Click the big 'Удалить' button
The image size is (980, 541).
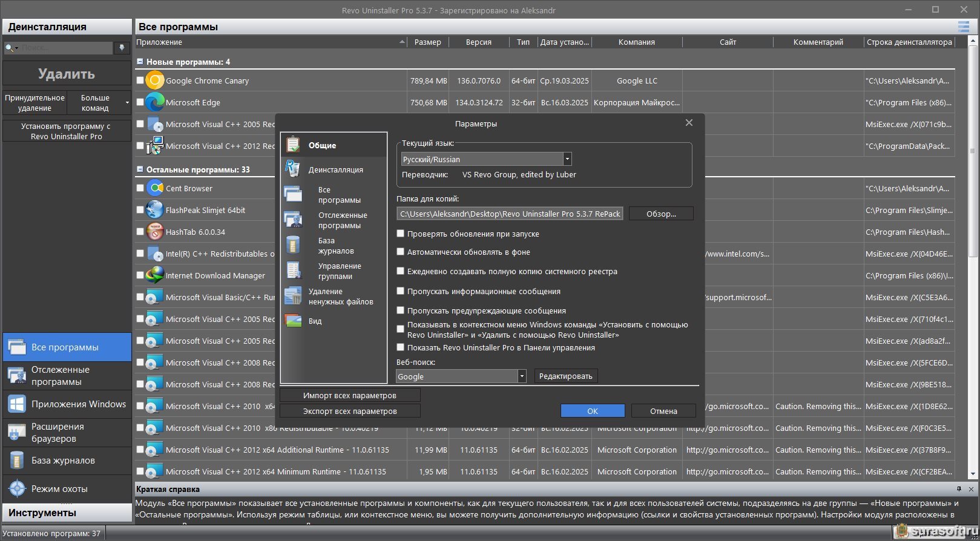click(67, 74)
